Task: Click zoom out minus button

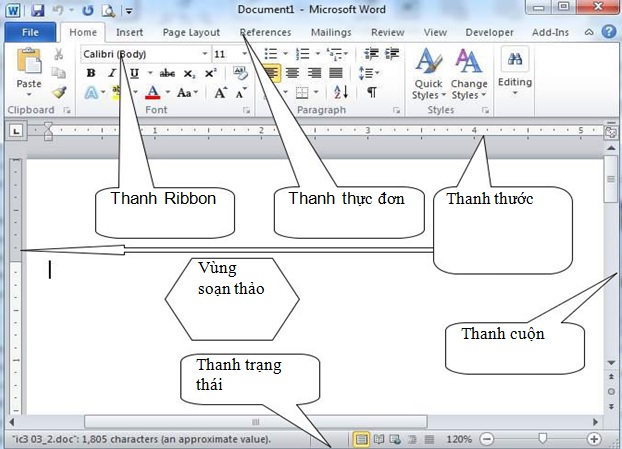Action: click(487, 439)
